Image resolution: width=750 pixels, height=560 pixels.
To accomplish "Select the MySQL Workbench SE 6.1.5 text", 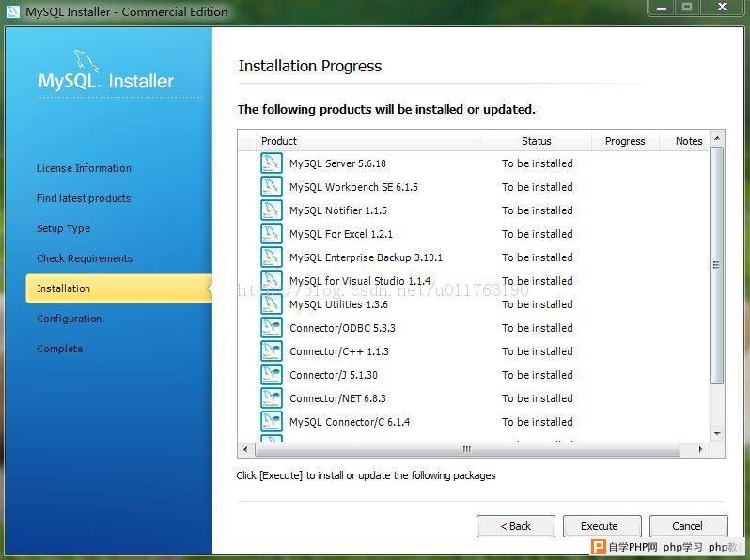I will click(x=353, y=187).
